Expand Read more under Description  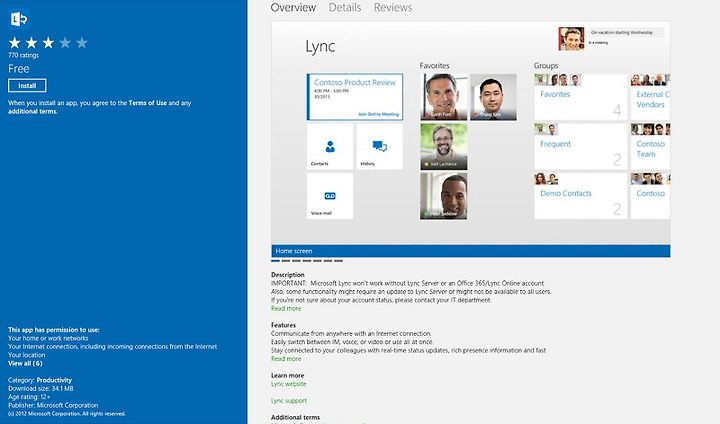tap(286, 309)
